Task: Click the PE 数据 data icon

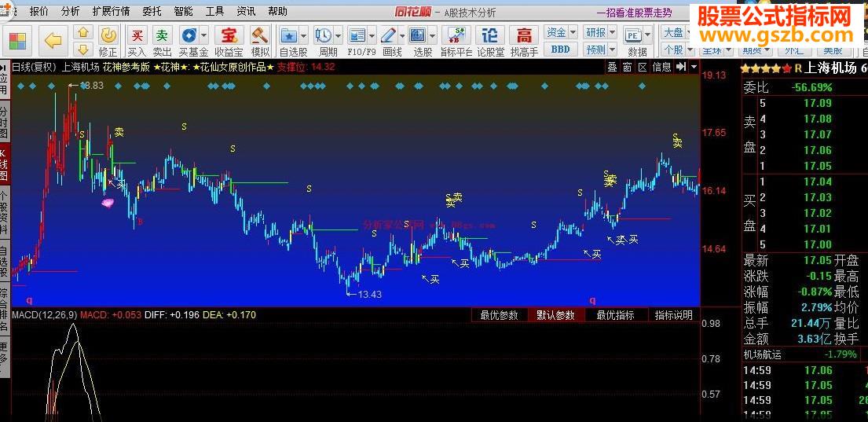Action: 632,36
